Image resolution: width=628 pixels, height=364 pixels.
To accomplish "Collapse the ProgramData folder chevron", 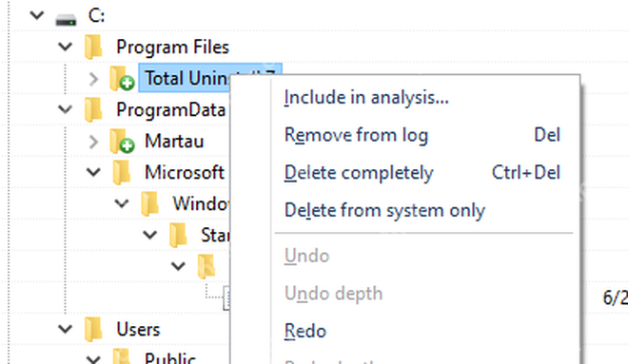I will 65,109.
